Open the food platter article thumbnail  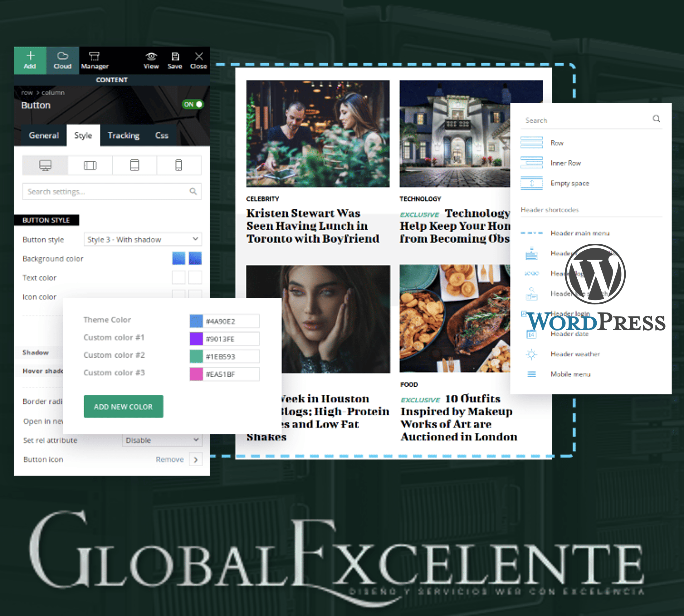[x=455, y=319]
